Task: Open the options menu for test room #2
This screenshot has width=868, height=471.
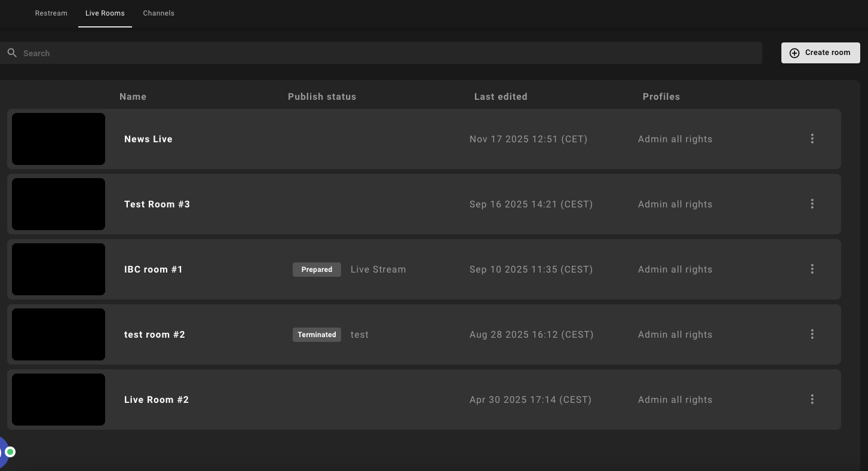Action: (x=812, y=334)
